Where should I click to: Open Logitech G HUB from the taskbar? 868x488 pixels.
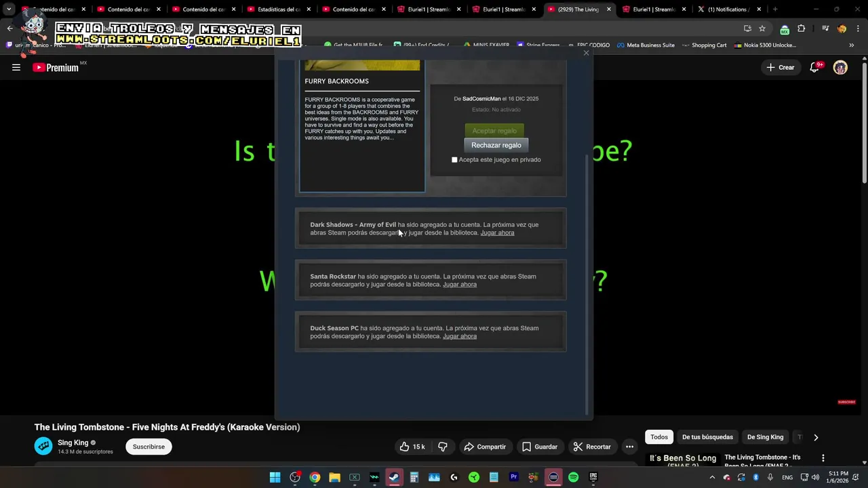click(454, 477)
